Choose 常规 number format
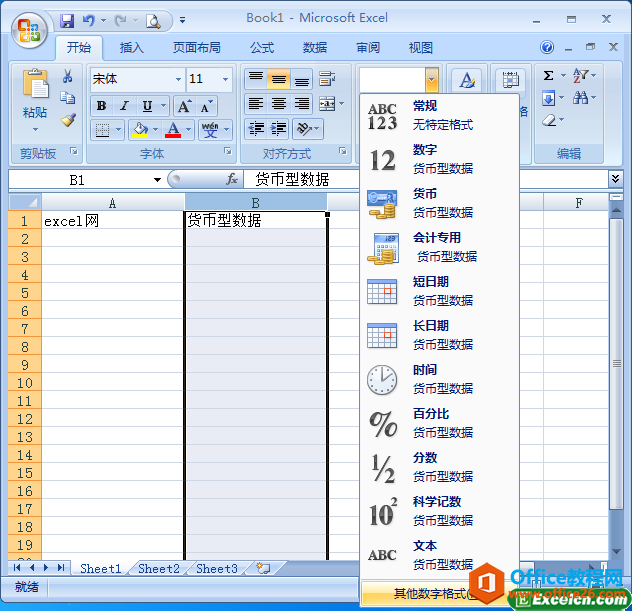This screenshot has height=611, width=632. tap(439, 116)
